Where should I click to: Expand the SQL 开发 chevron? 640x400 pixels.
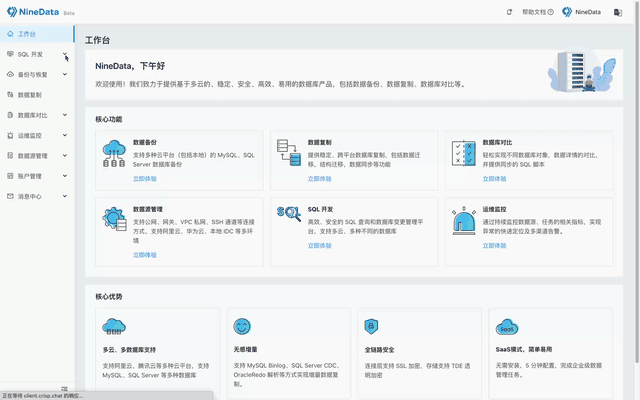point(65,54)
